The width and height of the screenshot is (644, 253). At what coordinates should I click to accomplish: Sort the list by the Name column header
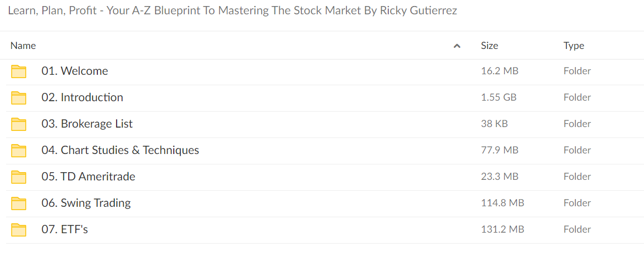tap(23, 46)
